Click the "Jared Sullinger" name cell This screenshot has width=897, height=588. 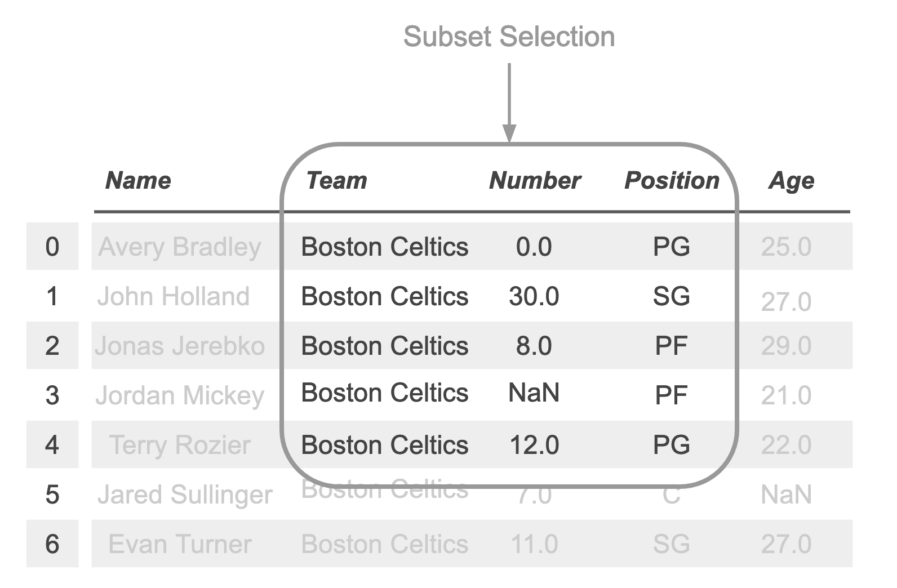coord(185,495)
